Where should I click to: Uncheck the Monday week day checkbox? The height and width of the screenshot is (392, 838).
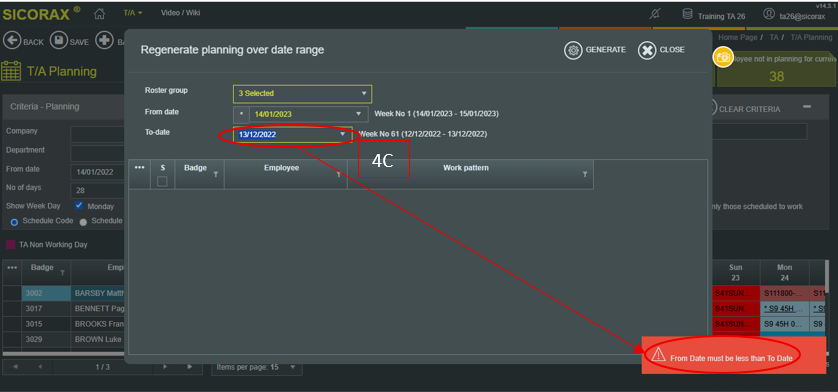coord(79,205)
